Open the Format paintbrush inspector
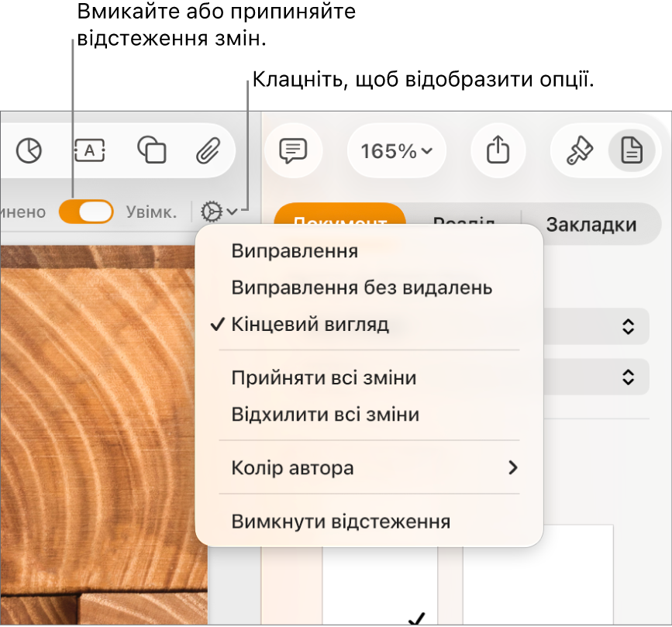Viewport: 672px width, 627px height. [580, 150]
